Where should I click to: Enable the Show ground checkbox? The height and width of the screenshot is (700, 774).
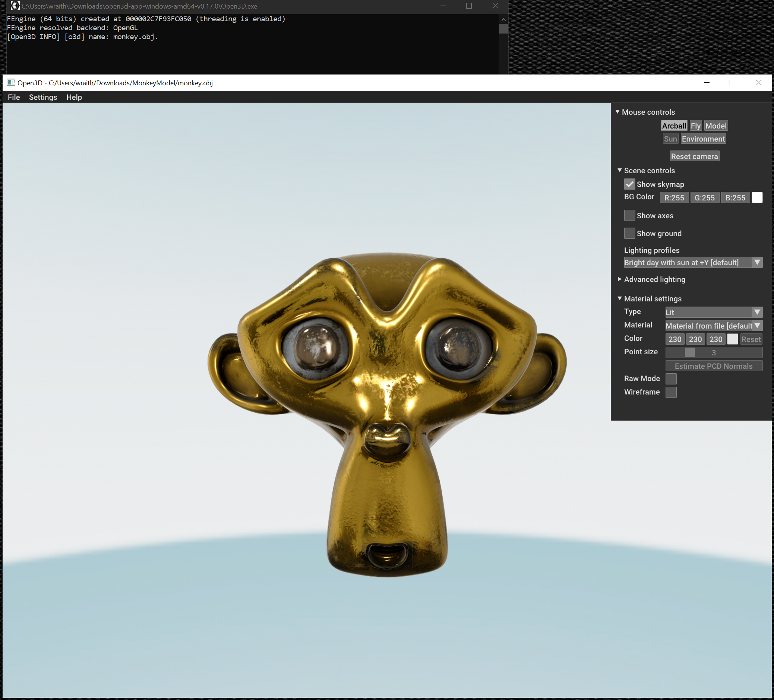coord(630,233)
